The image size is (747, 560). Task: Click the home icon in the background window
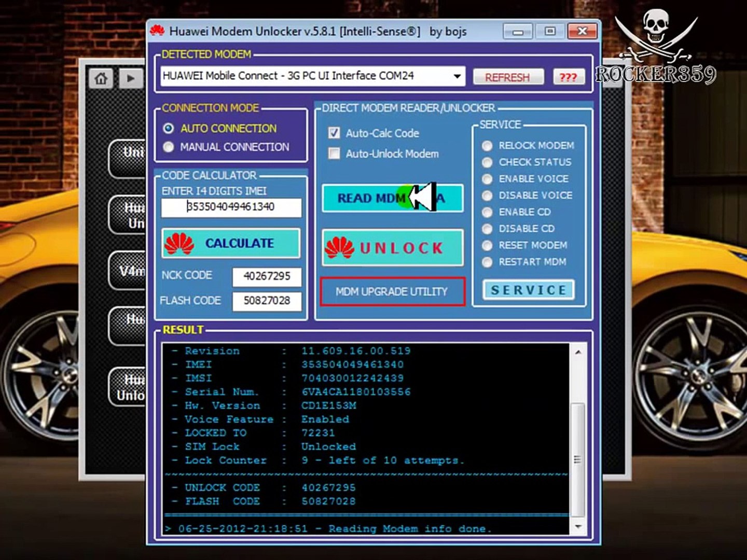click(101, 79)
